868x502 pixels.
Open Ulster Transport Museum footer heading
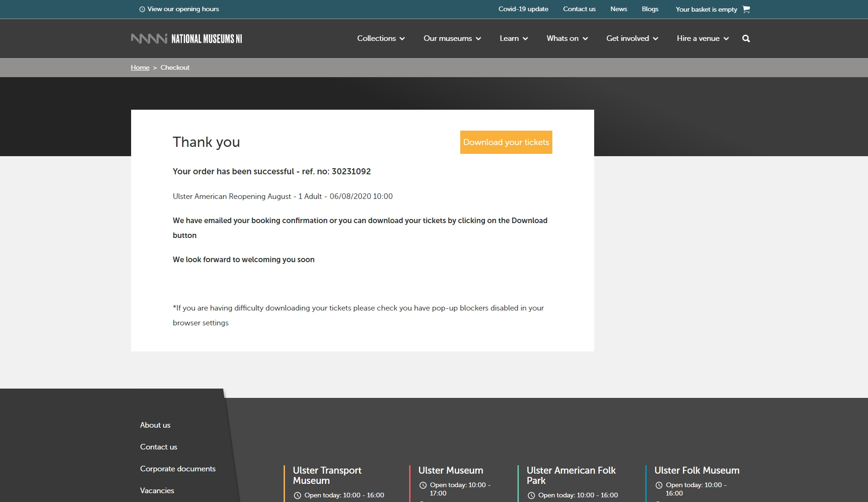click(x=327, y=476)
